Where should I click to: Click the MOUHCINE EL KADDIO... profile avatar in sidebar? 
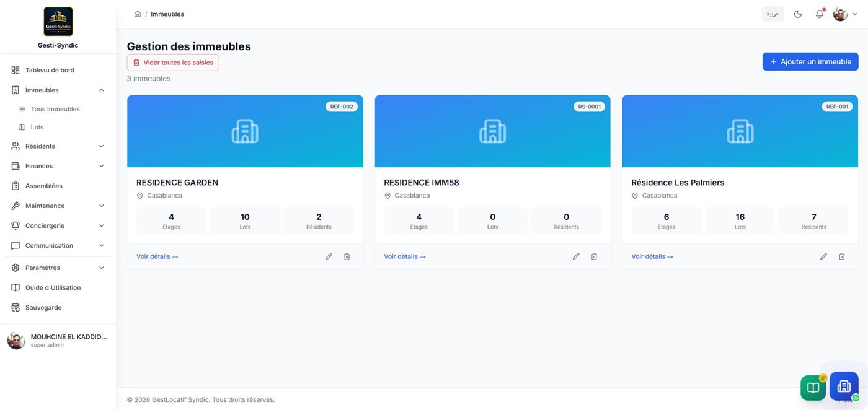coord(16,341)
